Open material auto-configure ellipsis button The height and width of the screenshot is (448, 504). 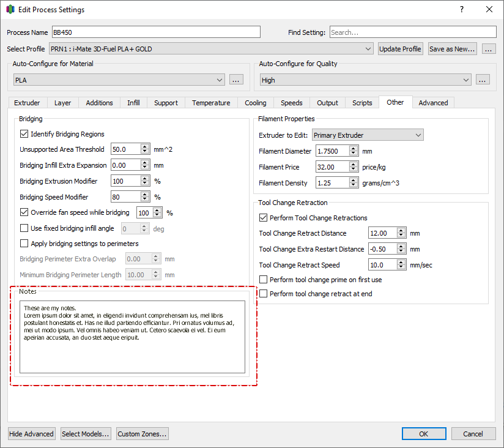tap(236, 80)
